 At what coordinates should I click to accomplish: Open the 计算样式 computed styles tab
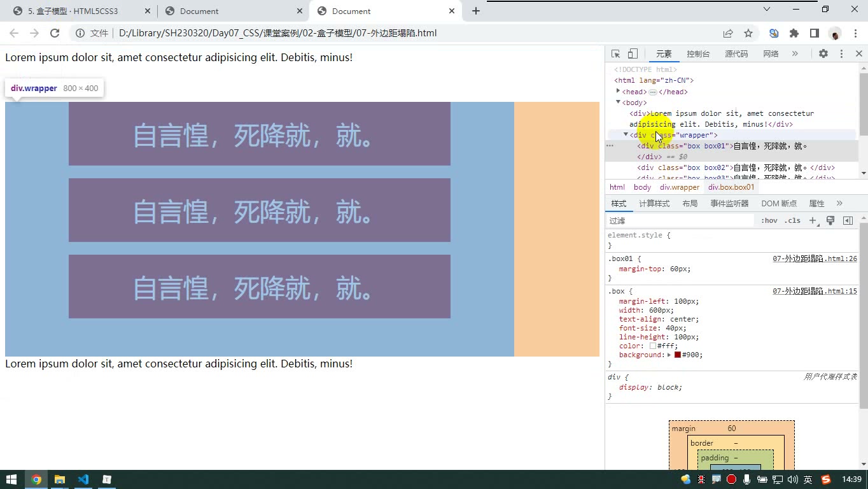click(x=654, y=204)
